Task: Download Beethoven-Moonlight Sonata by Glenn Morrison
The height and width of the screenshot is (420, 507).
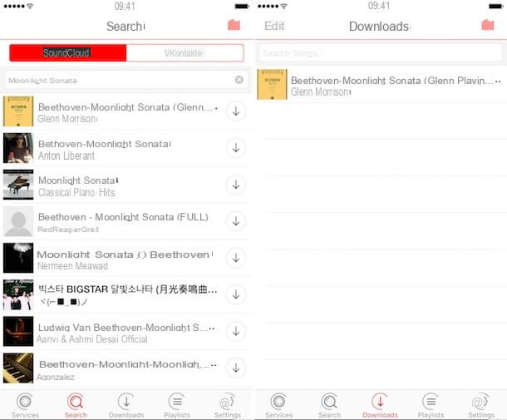Action: click(x=236, y=111)
